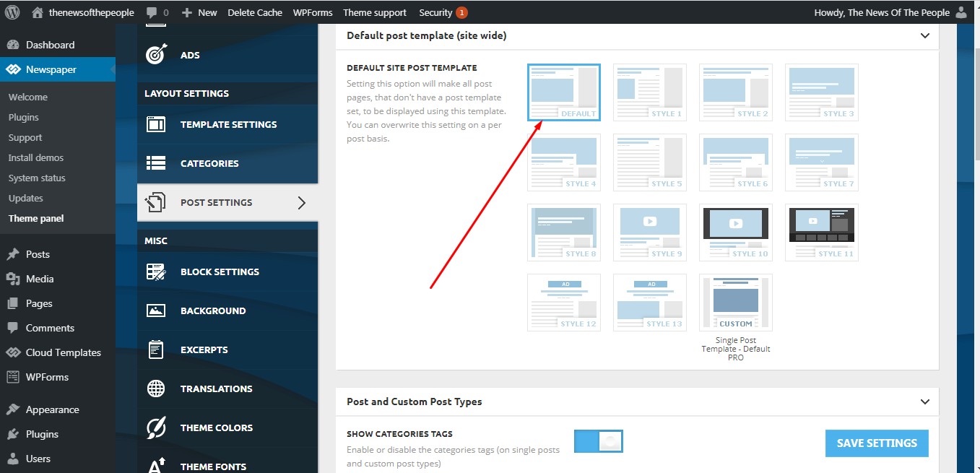Collapse Post and Custom Post Types chevron
980x473 pixels.
pos(925,402)
